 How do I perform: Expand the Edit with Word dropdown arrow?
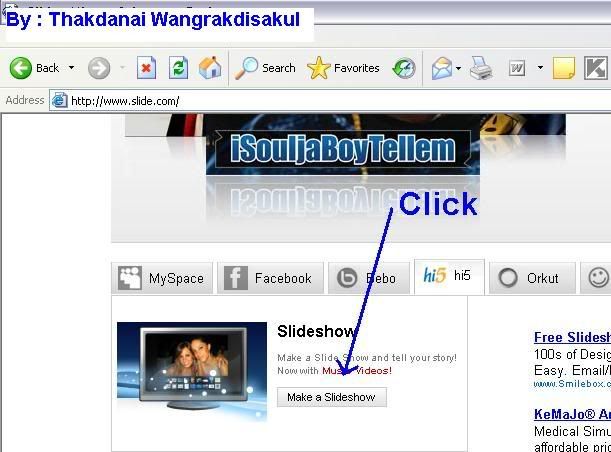(540, 68)
